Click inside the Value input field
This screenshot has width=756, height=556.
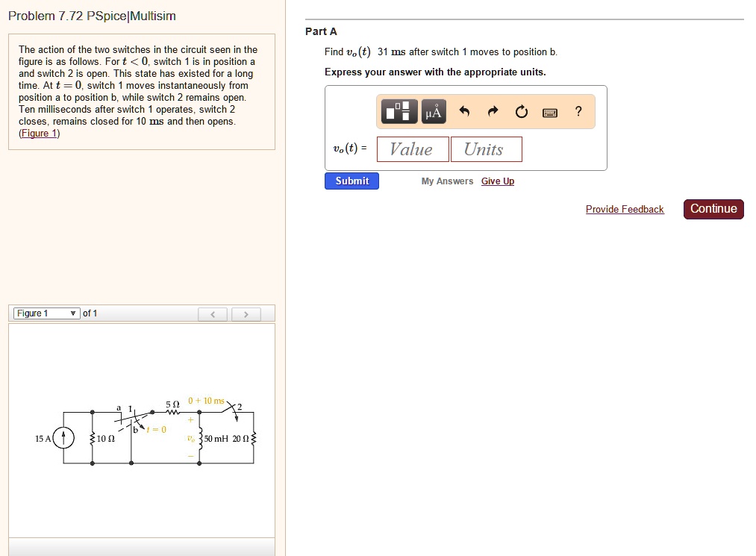pos(412,149)
